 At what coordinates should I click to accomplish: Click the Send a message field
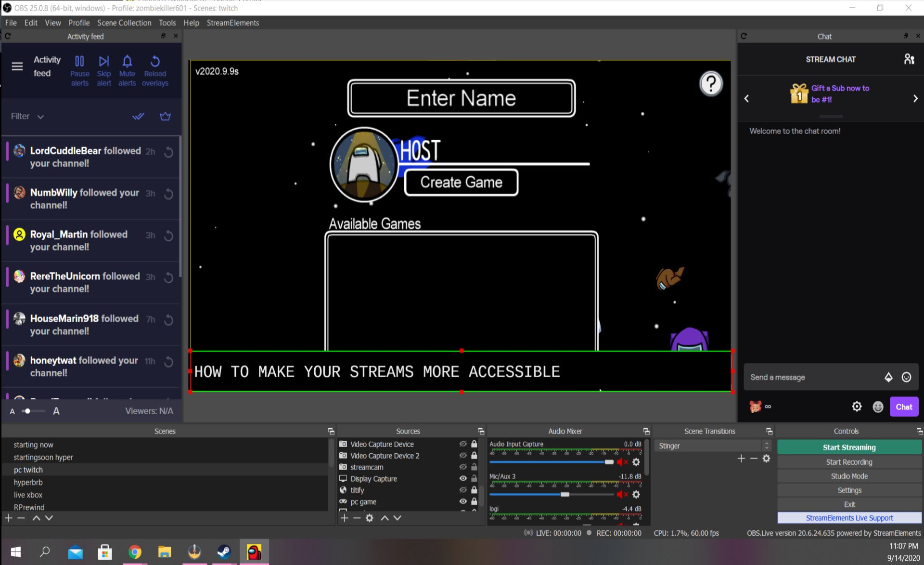pos(813,377)
